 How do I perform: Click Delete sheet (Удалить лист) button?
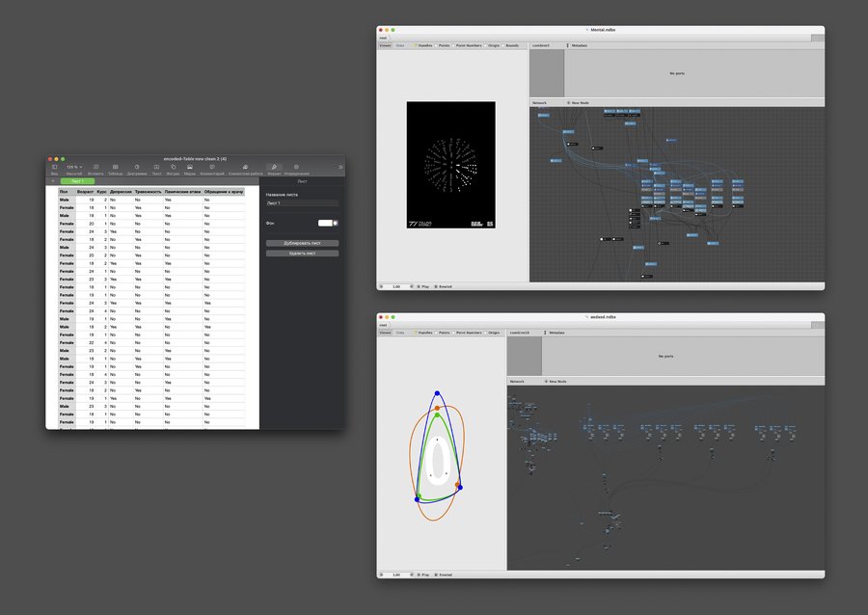[302, 254]
